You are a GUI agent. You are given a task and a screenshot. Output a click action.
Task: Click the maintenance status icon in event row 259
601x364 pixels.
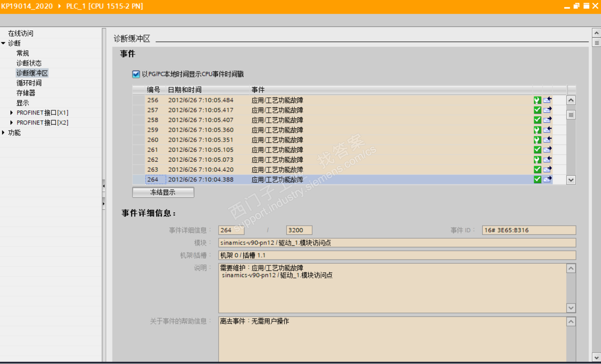pos(537,130)
